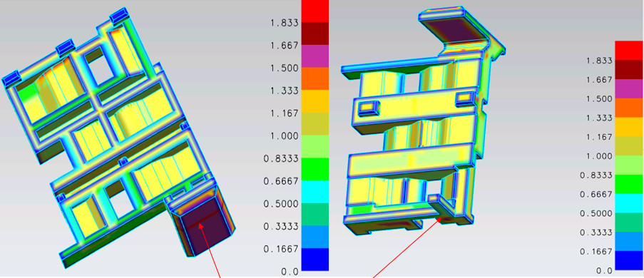Screen dimensions: 644x278
Task: Select the magenta swatch in the left legend
Action: click(315, 56)
